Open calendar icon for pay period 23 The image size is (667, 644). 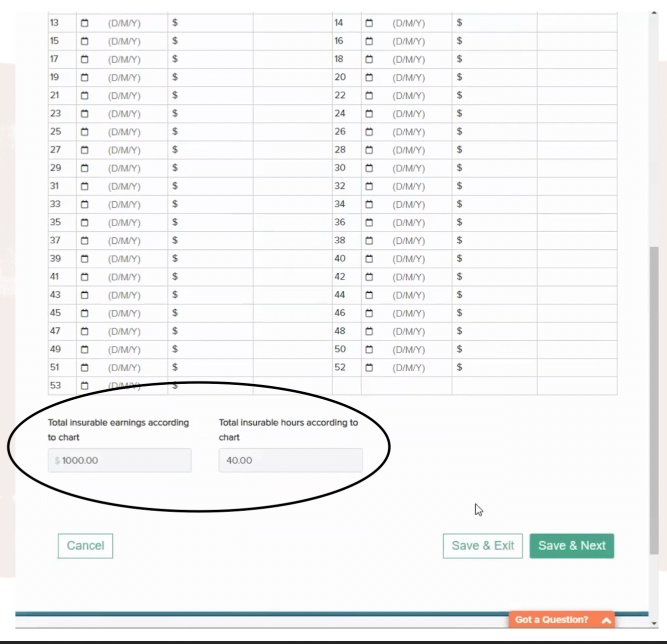[x=84, y=114]
